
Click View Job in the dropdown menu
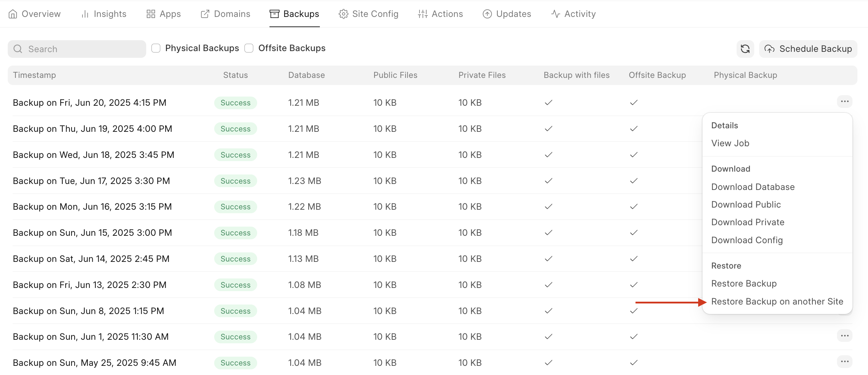click(730, 143)
